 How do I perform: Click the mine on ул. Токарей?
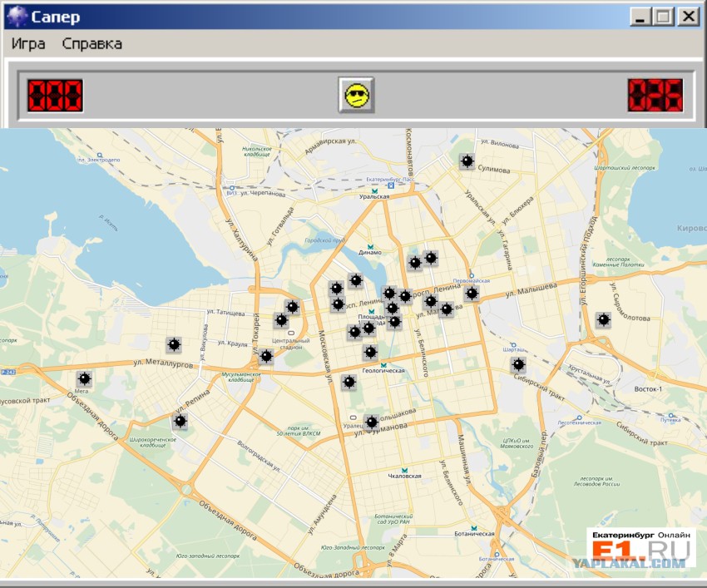(x=266, y=357)
